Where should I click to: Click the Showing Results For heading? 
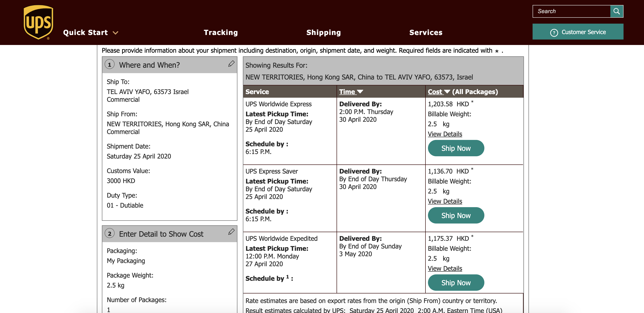click(276, 65)
